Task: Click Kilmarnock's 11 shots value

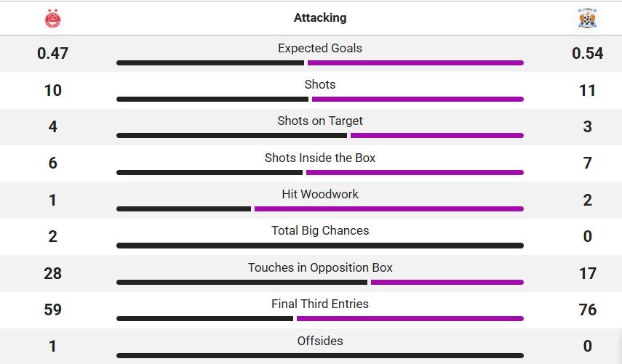Action: point(587,91)
